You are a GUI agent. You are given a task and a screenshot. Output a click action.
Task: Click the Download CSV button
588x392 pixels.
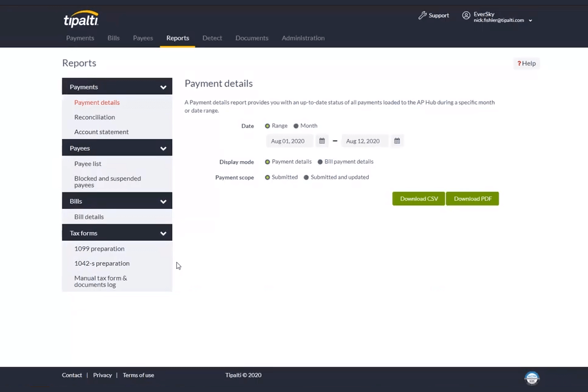pos(418,198)
